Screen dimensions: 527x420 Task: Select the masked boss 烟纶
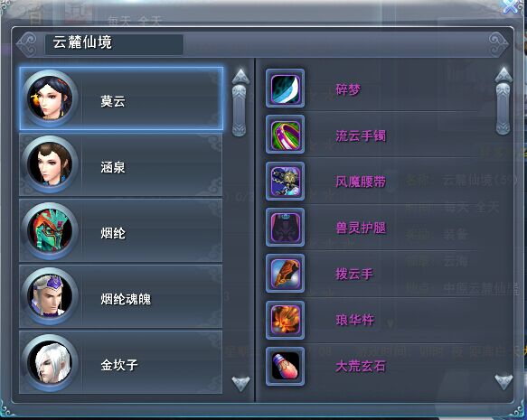(120, 230)
